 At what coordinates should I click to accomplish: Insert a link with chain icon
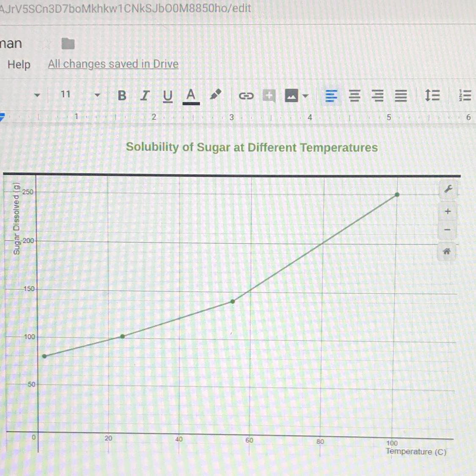(x=246, y=96)
